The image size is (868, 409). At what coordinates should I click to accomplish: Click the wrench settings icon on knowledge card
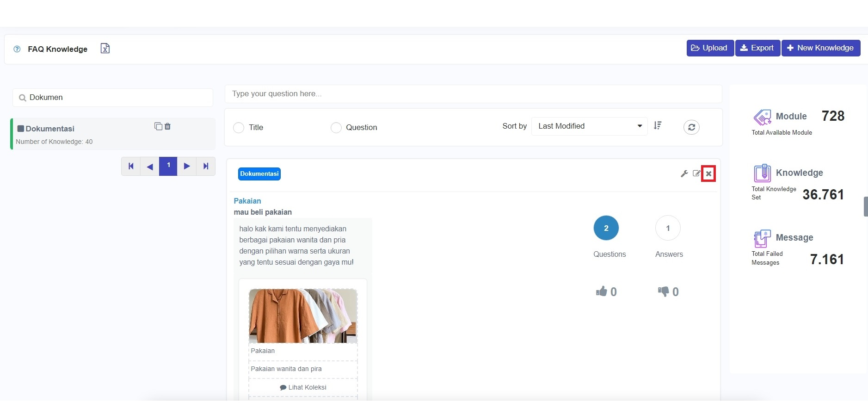[x=684, y=174]
